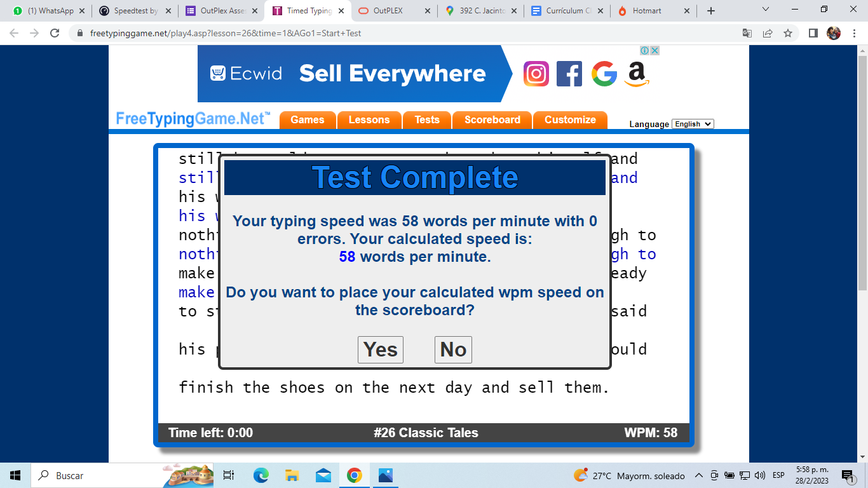868x488 pixels.
Task: Click the WPM: 58 status text
Action: point(651,433)
